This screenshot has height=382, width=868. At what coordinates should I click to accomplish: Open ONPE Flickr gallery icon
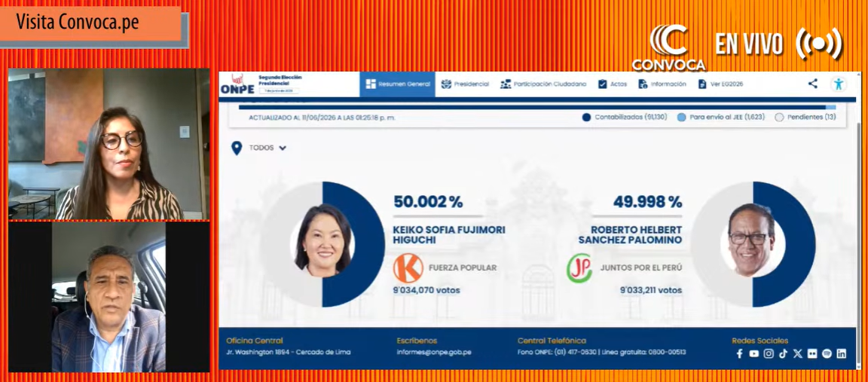pyautogui.click(x=812, y=354)
